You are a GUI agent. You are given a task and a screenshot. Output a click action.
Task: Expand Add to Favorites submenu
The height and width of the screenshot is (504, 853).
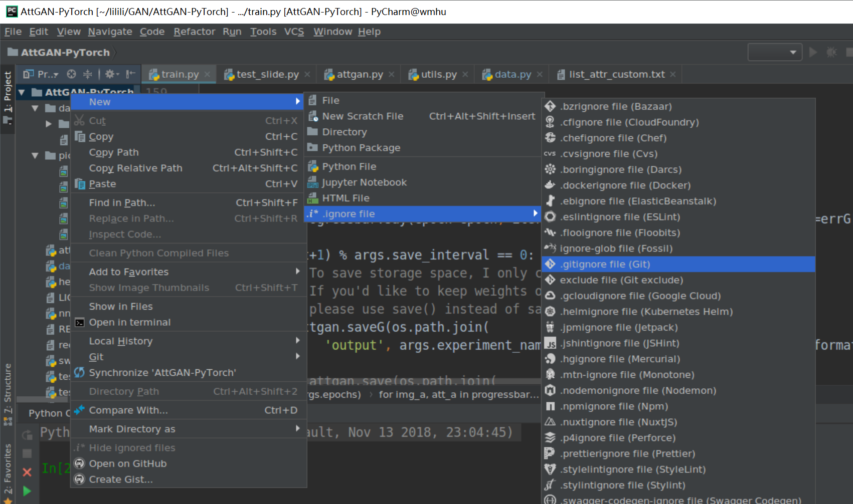tap(188, 272)
